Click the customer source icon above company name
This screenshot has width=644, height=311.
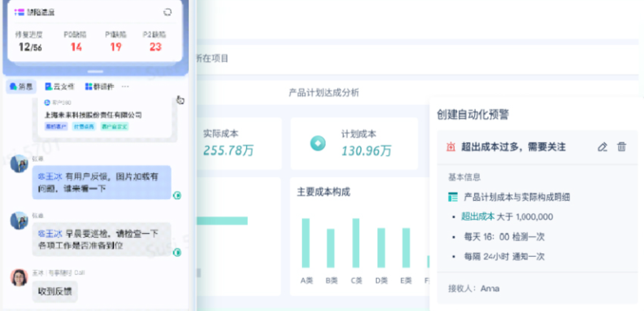47,102
